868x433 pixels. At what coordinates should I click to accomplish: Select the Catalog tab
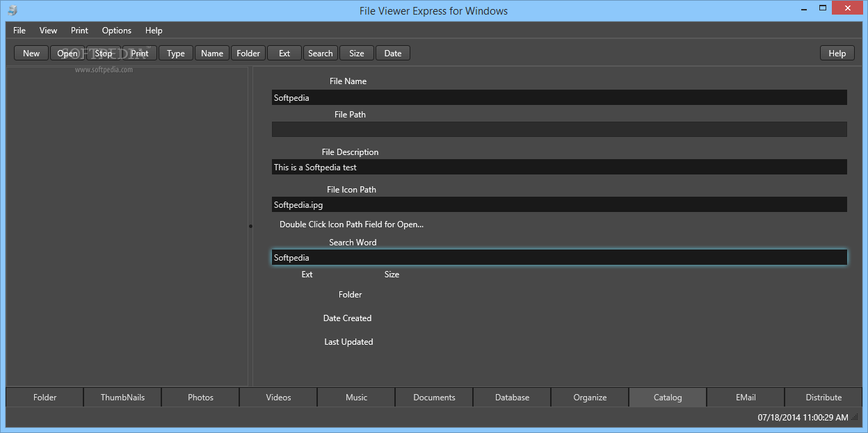pos(668,398)
